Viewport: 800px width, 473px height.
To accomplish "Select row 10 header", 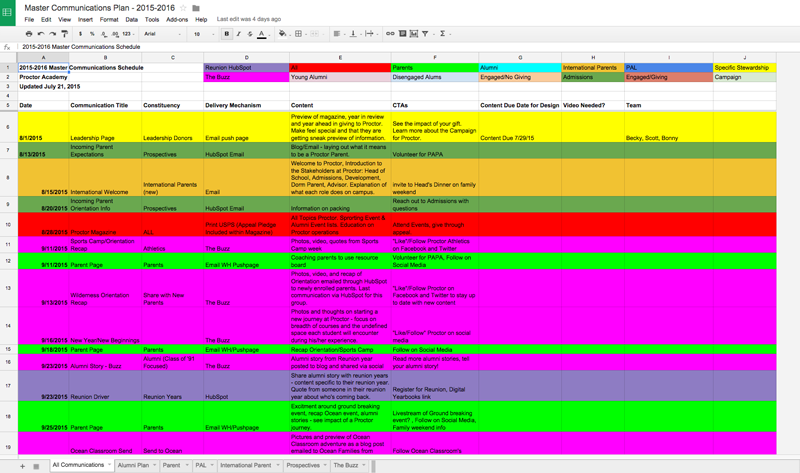I will (x=8, y=225).
